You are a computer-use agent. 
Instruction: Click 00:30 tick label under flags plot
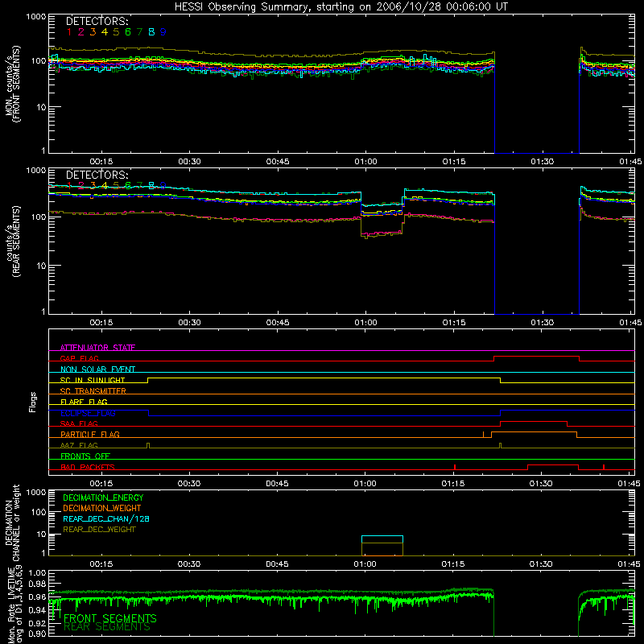coord(189,484)
